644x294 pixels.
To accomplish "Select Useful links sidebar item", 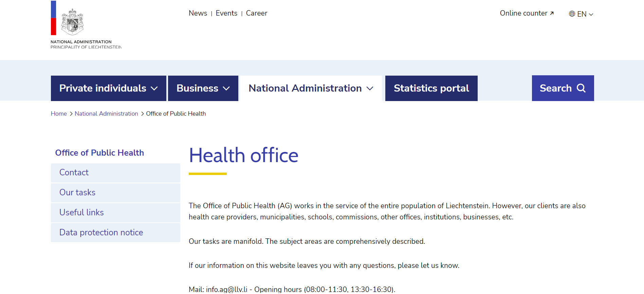I will 81,213.
